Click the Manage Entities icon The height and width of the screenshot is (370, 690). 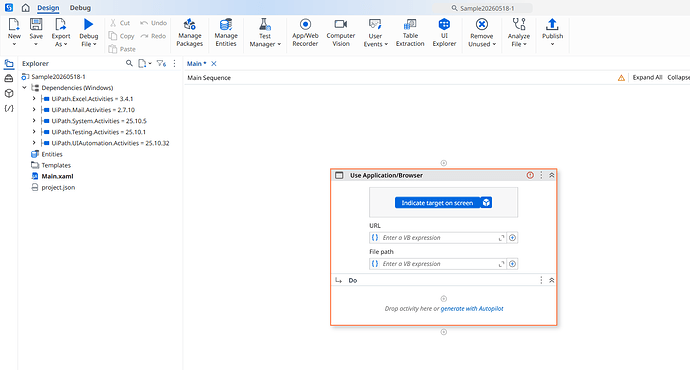click(226, 24)
